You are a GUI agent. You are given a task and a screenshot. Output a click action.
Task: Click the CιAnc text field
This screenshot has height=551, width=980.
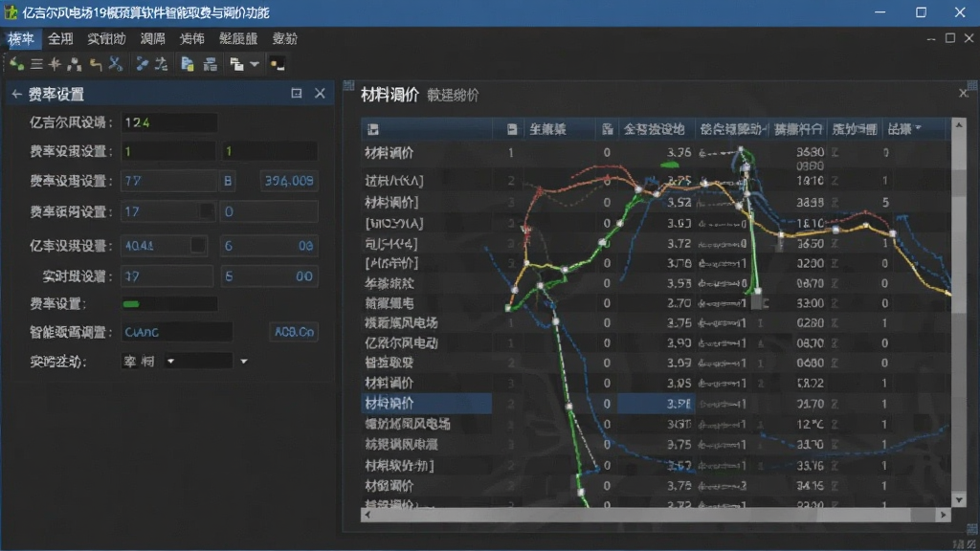pyautogui.click(x=176, y=332)
